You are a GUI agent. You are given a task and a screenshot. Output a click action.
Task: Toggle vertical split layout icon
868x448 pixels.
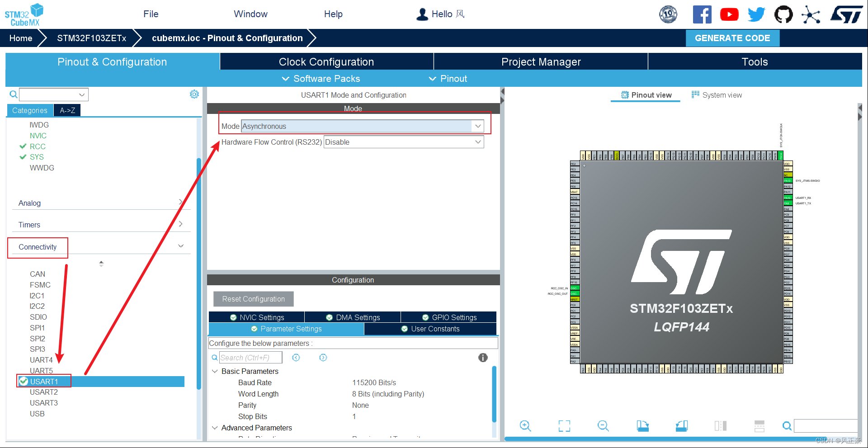pos(721,426)
